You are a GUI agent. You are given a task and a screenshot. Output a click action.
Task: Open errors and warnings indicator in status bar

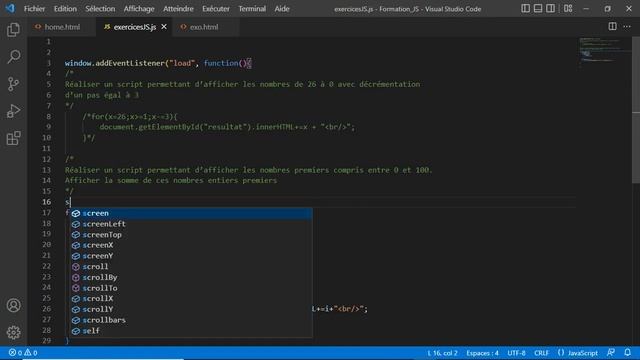[x=23, y=353]
